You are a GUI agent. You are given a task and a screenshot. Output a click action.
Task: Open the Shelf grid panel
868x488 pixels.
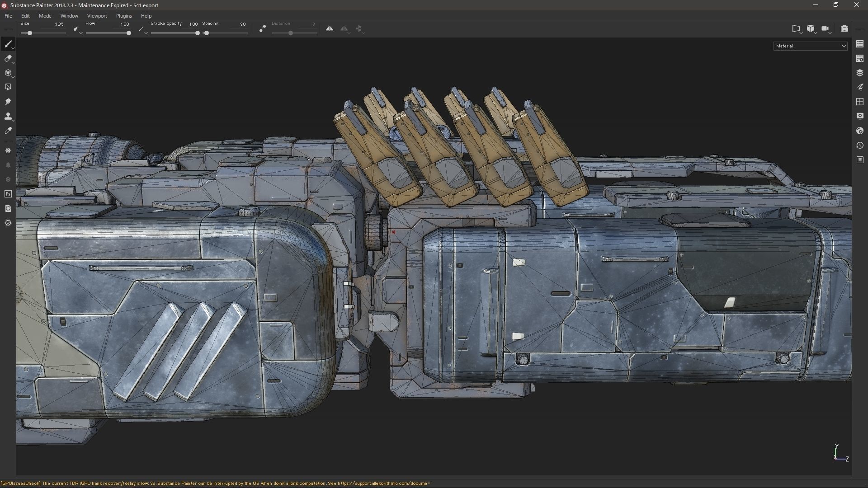860,102
